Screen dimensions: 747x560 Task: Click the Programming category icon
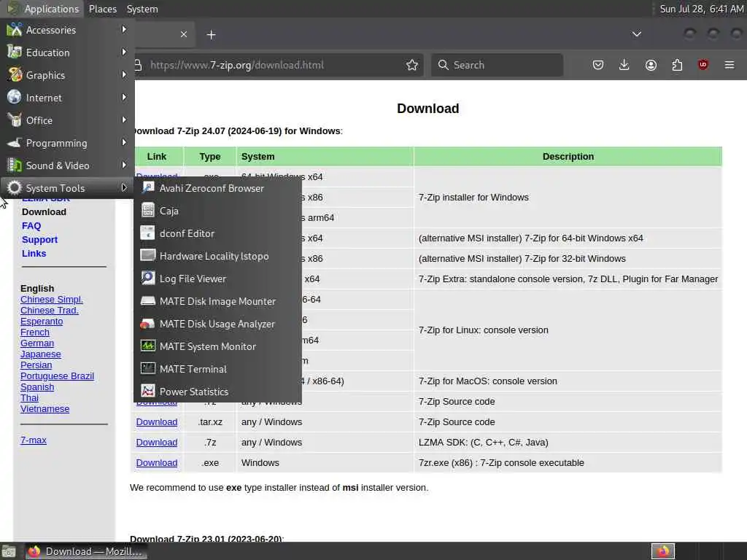click(x=15, y=142)
